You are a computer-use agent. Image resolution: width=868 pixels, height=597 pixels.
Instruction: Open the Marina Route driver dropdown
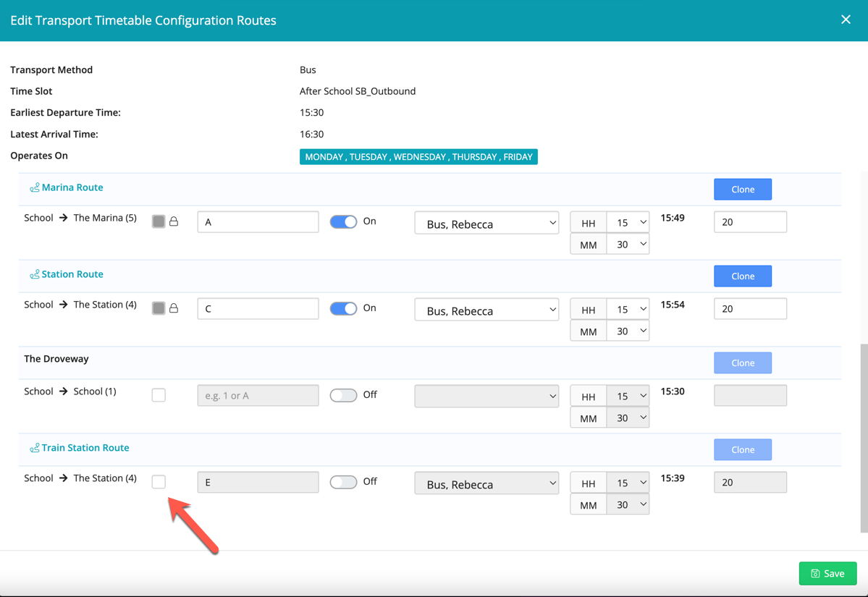(486, 223)
